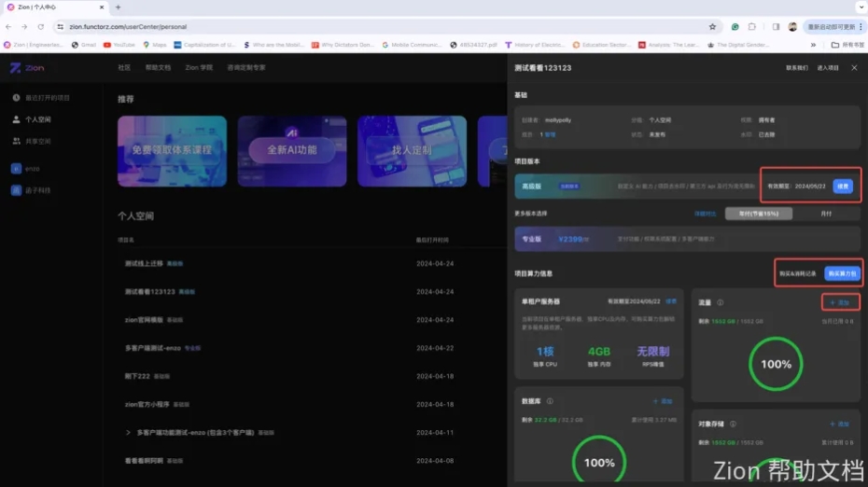Open the Chrome profile avatar

(792, 26)
